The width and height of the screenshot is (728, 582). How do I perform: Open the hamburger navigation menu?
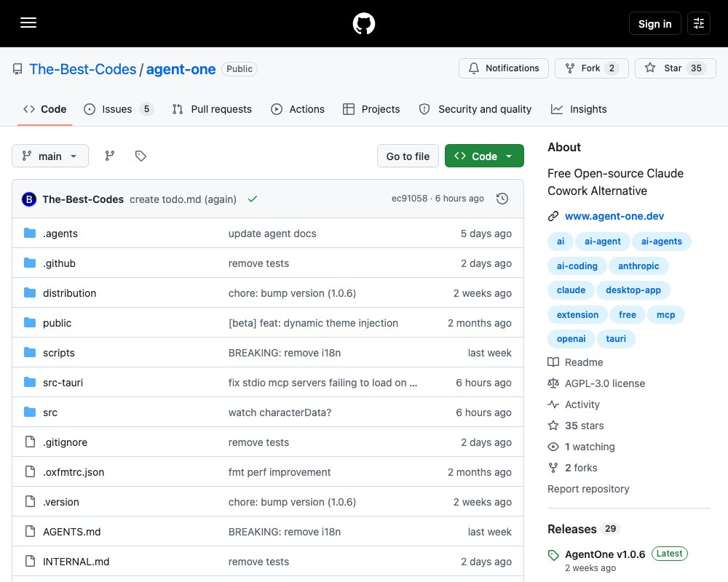coord(28,23)
